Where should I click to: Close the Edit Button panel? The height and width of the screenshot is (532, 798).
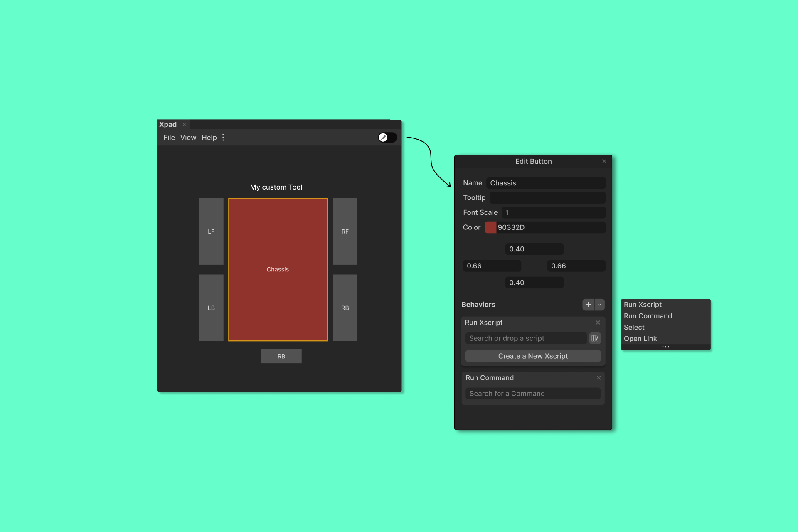604,161
